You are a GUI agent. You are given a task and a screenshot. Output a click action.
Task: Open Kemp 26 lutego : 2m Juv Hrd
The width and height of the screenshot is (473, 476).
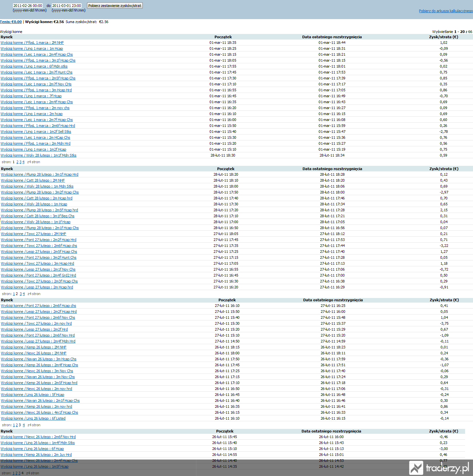(36, 455)
